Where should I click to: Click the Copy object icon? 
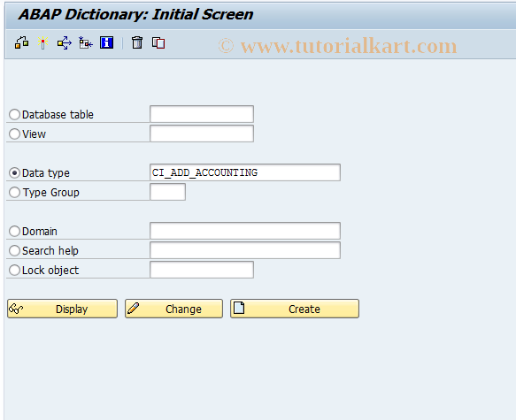158,42
